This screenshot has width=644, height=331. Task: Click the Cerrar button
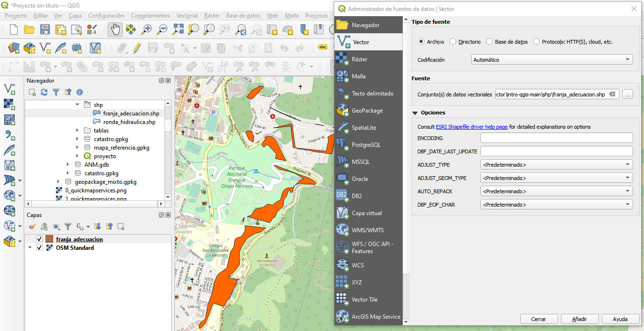[x=539, y=319]
